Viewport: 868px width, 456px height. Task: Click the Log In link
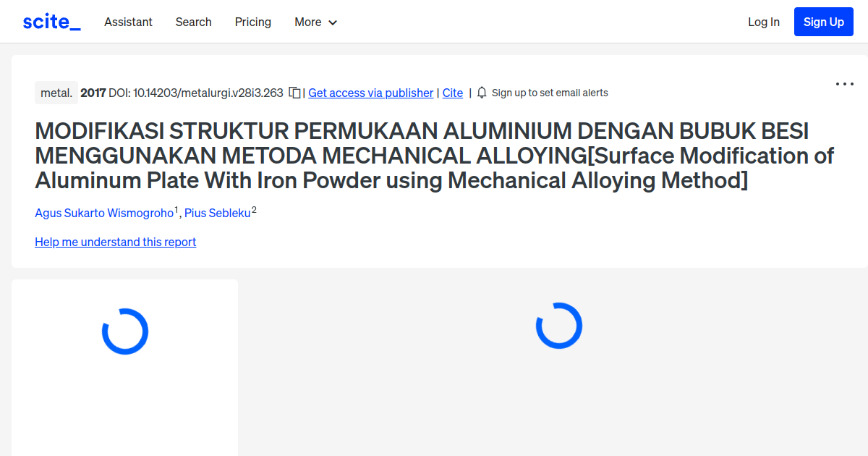point(764,22)
